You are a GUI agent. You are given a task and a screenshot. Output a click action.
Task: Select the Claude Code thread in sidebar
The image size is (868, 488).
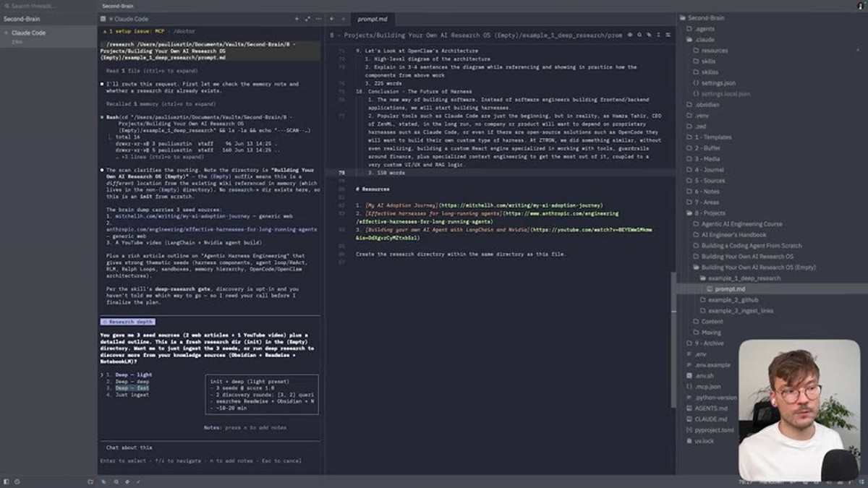(48, 37)
